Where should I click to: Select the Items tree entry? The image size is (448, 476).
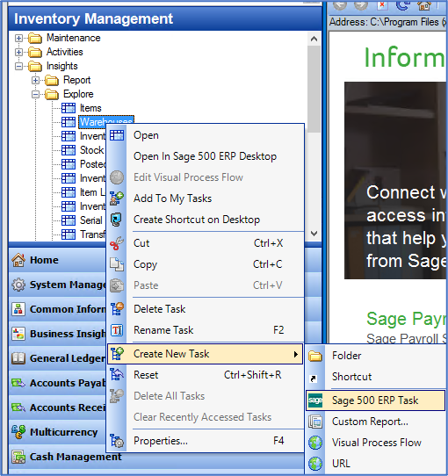tap(90, 108)
